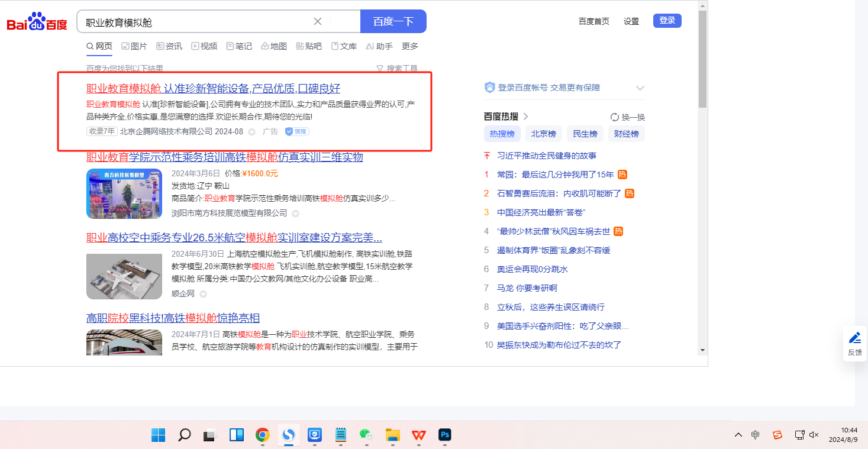Open WeChat from the taskbar
The image size is (868, 449).
coord(366,435)
